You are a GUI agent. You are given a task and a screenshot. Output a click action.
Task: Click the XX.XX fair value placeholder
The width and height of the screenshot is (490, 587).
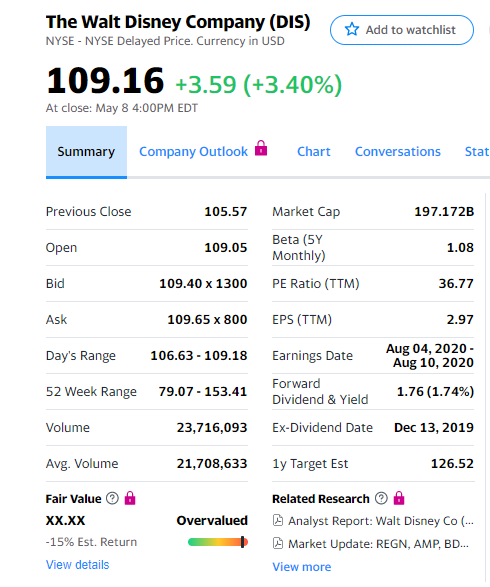click(66, 520)
